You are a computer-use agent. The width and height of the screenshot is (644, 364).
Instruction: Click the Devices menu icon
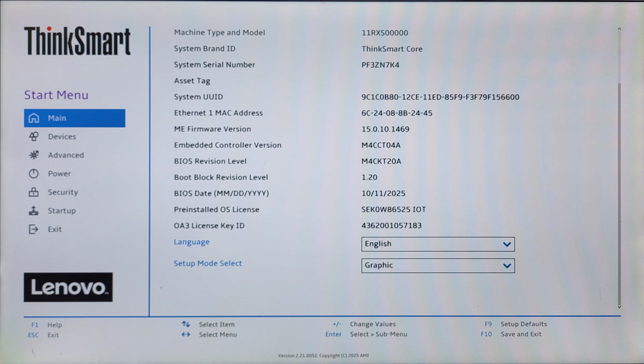34,137
